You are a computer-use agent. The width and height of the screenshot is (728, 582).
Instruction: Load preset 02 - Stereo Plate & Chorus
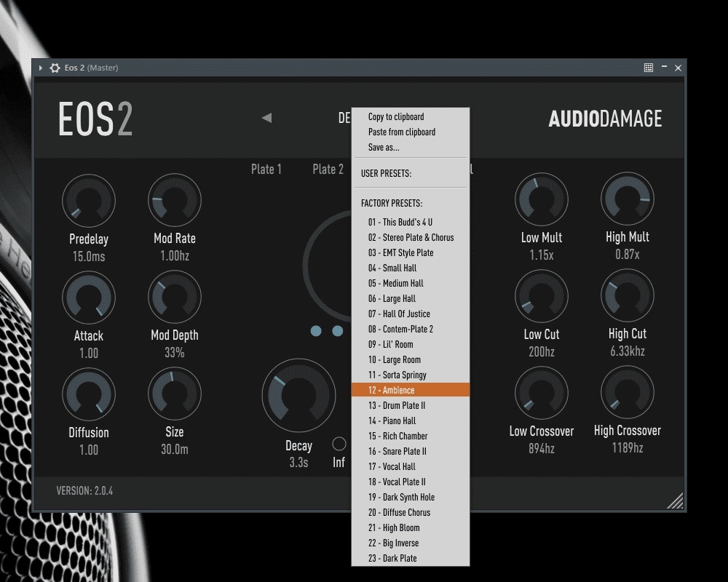(411, 237)
